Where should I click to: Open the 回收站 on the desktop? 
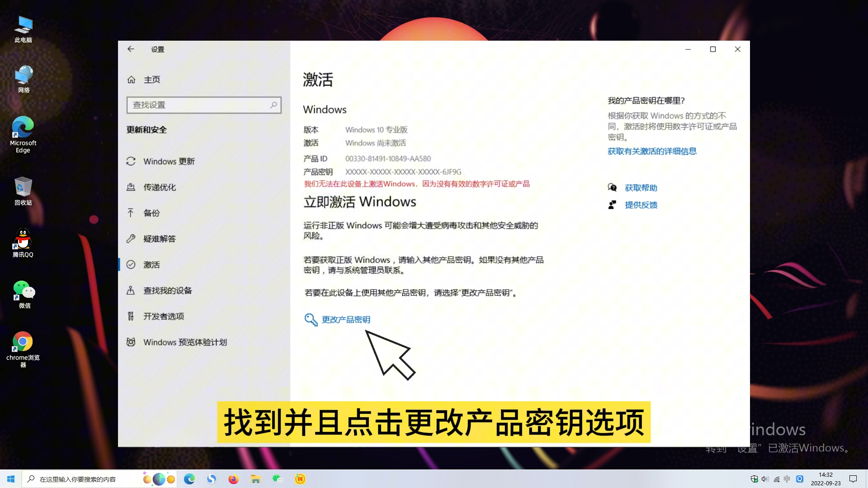click(23, 190)
